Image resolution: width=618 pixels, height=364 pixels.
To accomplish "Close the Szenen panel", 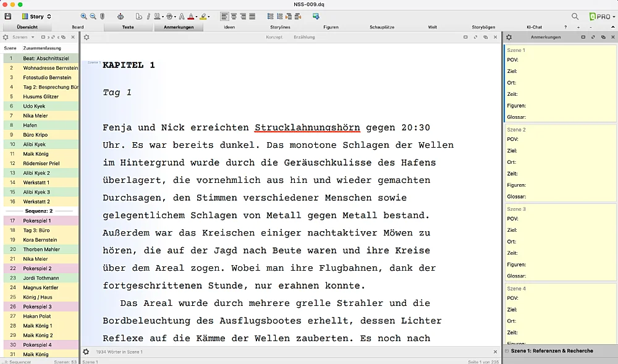I will pos(73,37).
